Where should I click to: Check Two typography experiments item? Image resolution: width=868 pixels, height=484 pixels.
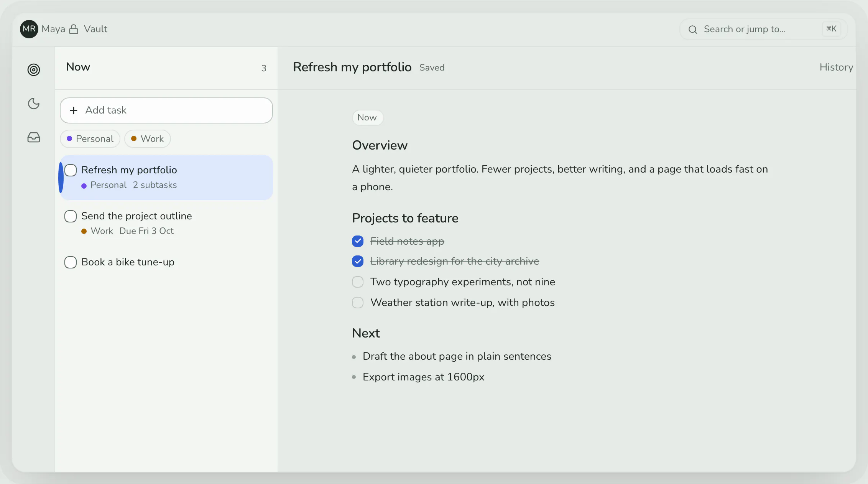(x=358, y=282)
